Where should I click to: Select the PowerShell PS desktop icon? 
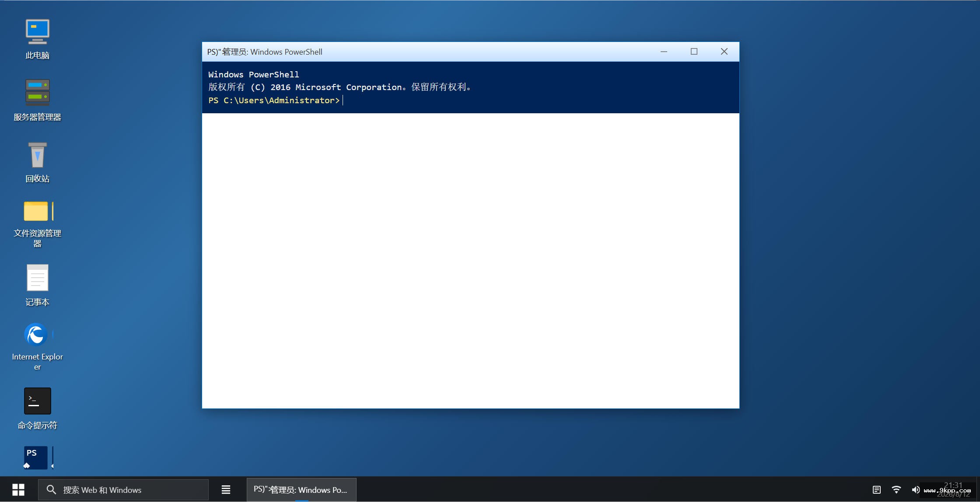pyautogui.click(x=37, y=458)
